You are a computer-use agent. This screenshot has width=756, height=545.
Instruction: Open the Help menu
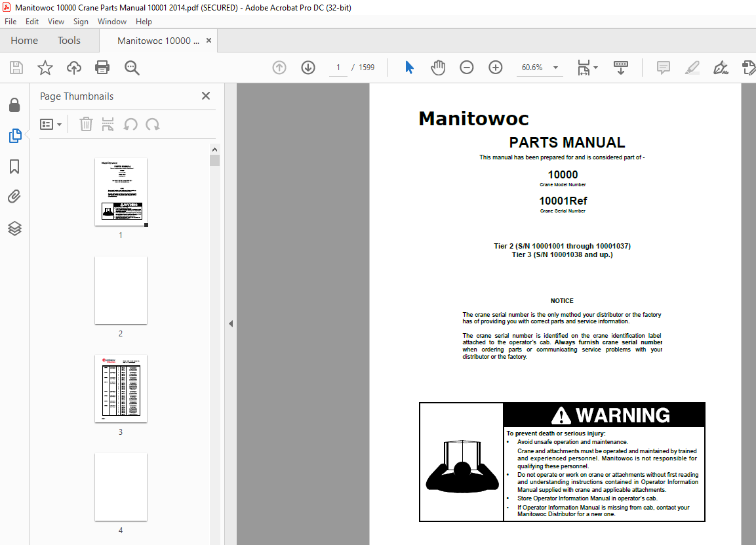pos(144,22)
